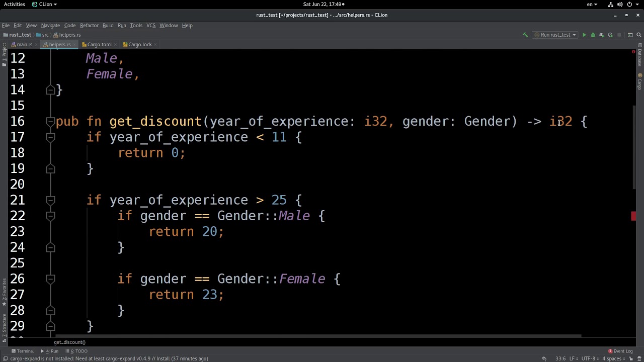
Task: Open the UTF-8 encoding selector
Action: pos(590,358)
